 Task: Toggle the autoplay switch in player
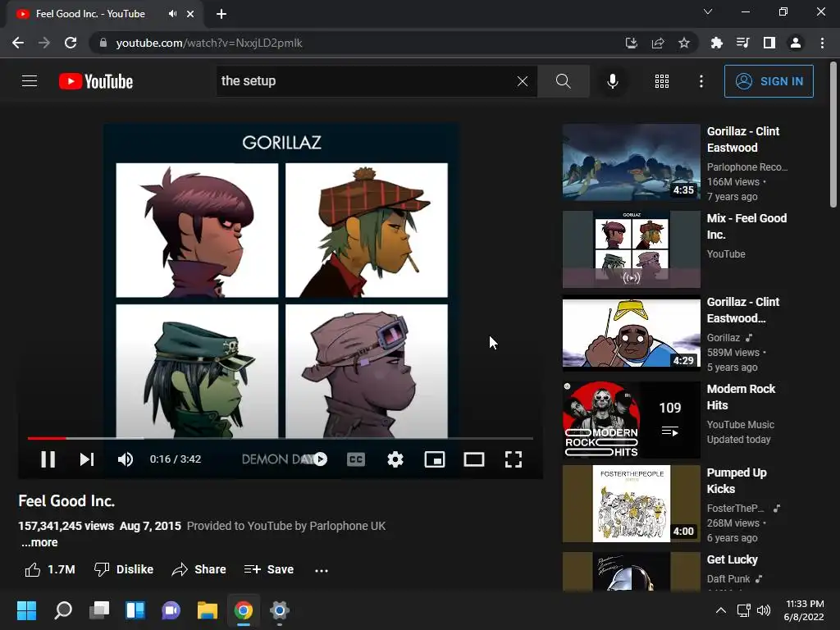317,459
